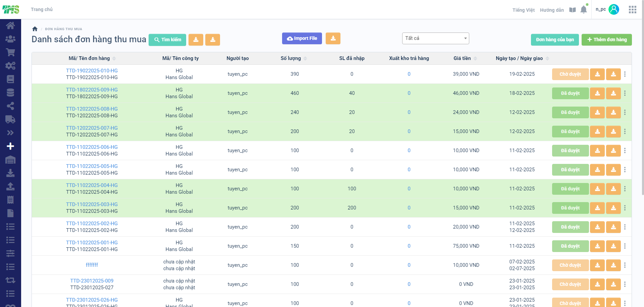Open more options for ffffffff row
The image size is (644, 307).
[x=625, y=265]
